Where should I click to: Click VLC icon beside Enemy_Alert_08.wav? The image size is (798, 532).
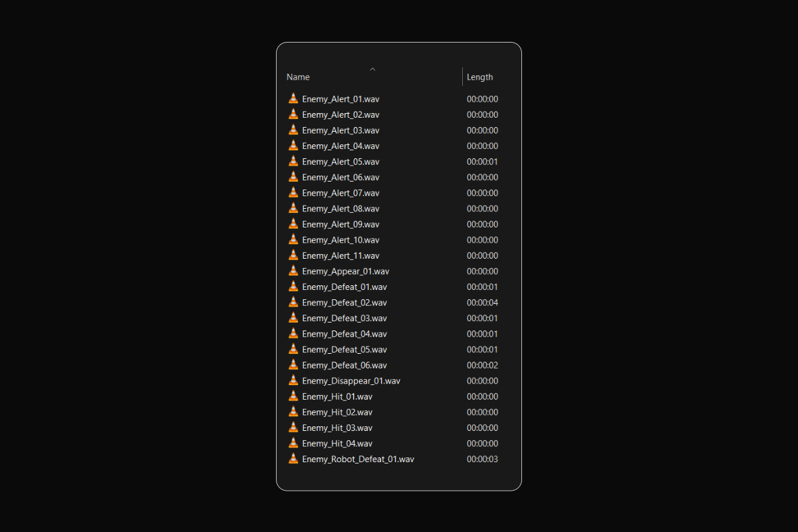pyautogui.click(x=293, y=208)
